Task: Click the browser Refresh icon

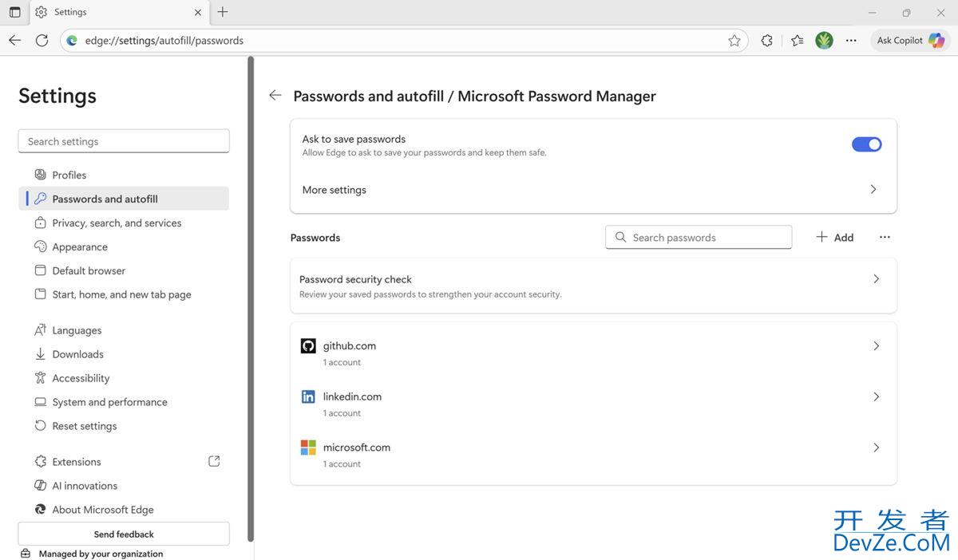Action: tap(42, 41)
